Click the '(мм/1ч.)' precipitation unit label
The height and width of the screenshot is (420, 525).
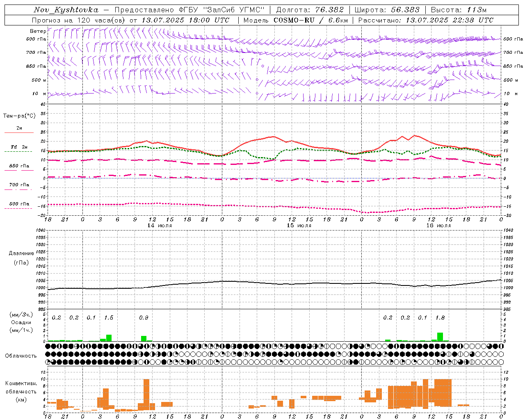coord(21,331)
